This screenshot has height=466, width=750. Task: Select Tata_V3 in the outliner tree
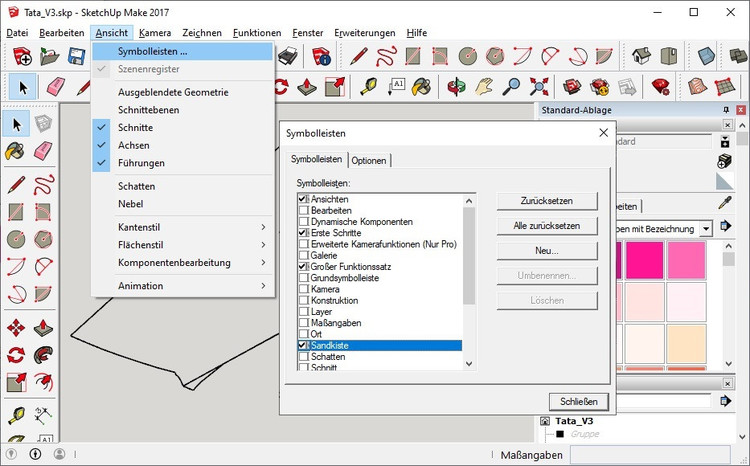[x=574, y=421]
